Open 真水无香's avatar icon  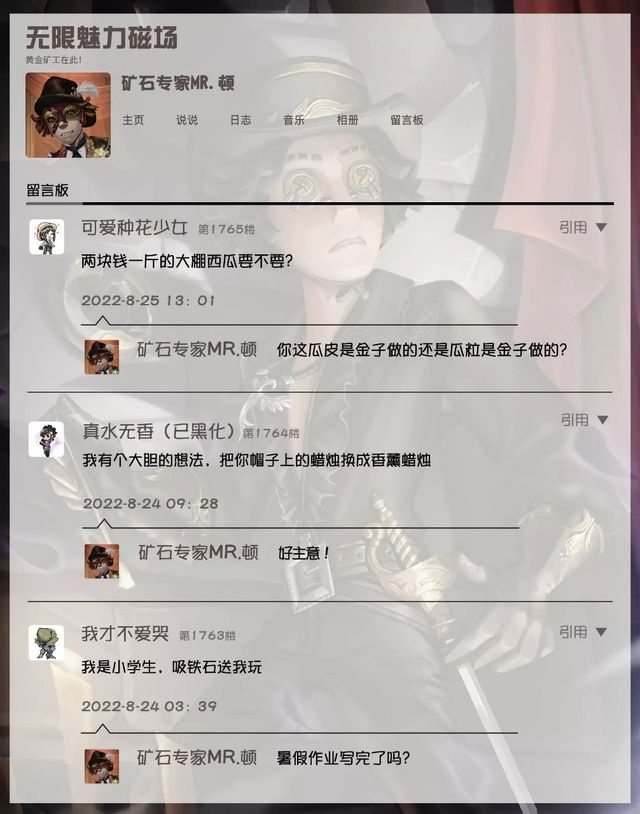pos(46,440)
